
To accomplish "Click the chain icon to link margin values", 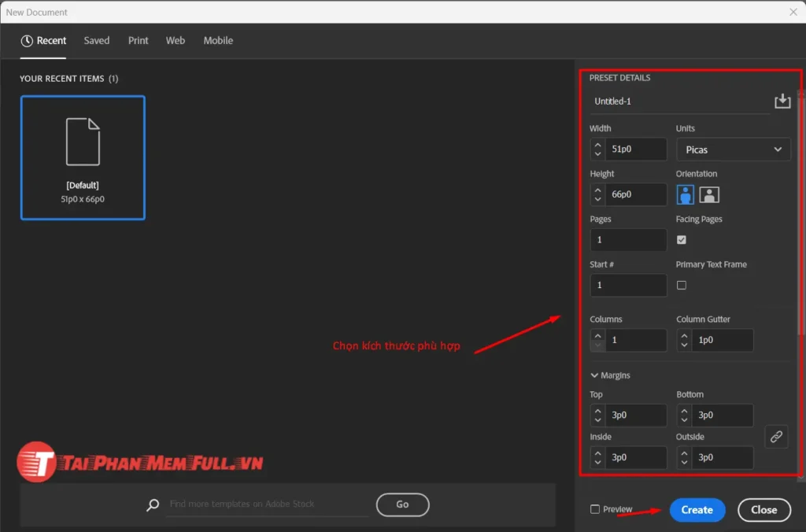I will coord(776,436).
